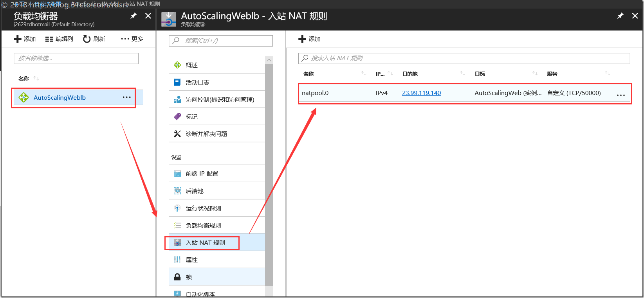
Task: Open Frontend IP configuration settings
Action: click(217, 174)
